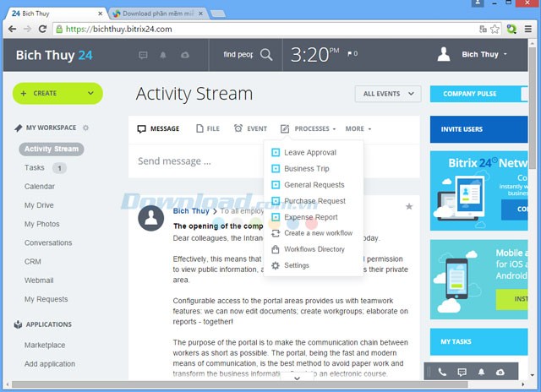Close the Download phần mềm tab
The height and width of the screenshot is (392, 541).
tap(201, 14)
